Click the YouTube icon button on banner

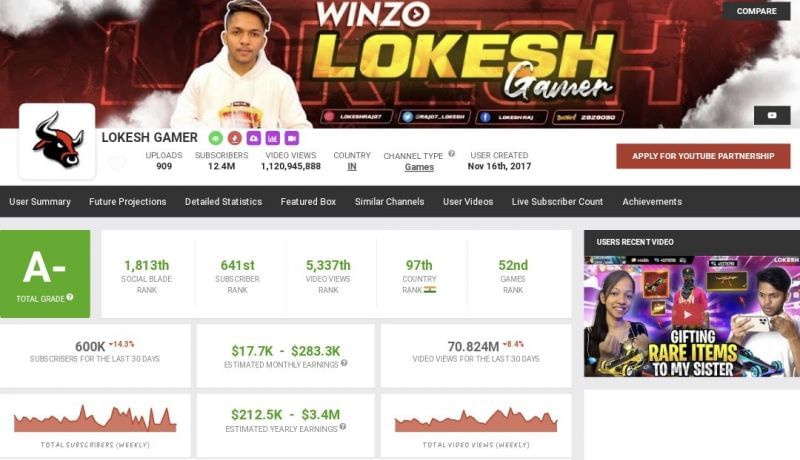(x=772, y=116)
